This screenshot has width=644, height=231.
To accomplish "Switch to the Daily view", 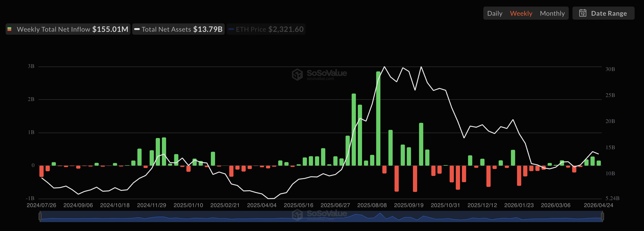I will pos(495,13).
